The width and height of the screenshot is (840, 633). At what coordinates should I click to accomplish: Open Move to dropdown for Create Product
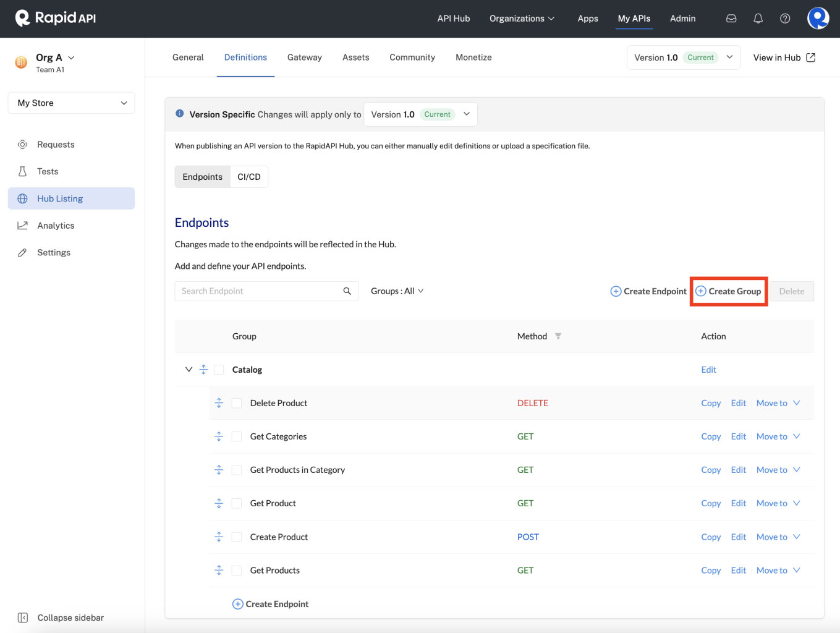click(778, 537)
